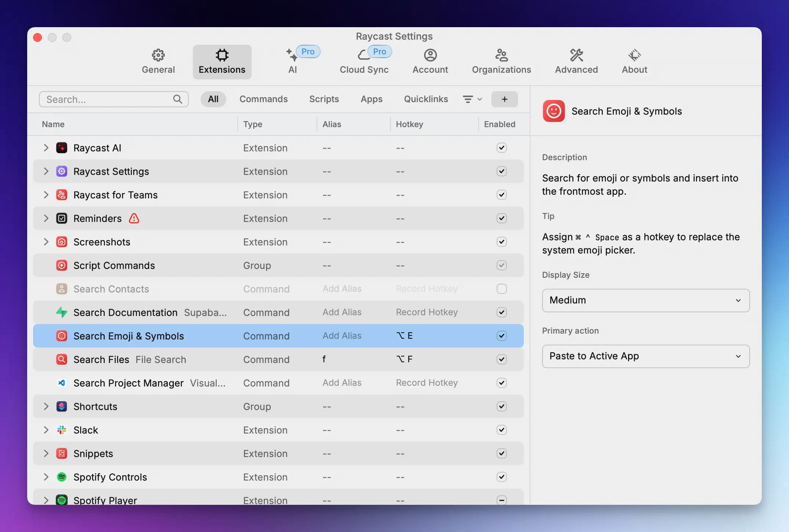Image resolution: width=789 pixels, height=532 pixels.
Task: Open the General settings tab
Action: pos(158,62)
